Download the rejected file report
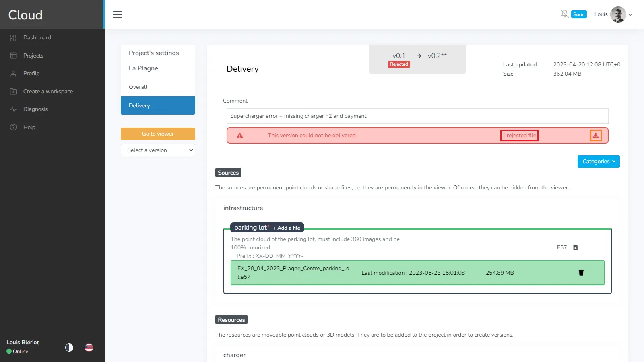This screenshot has height=362, width=644. coord(595,135)
